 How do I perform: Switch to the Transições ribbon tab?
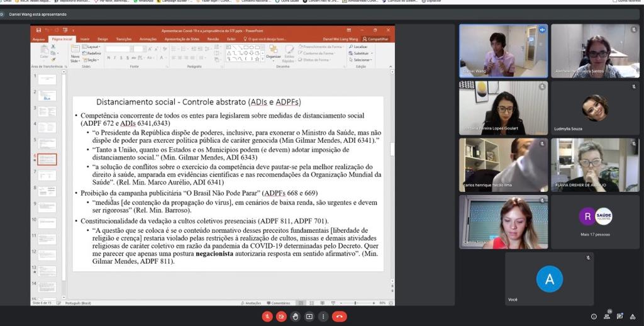(x=124, y=39)
